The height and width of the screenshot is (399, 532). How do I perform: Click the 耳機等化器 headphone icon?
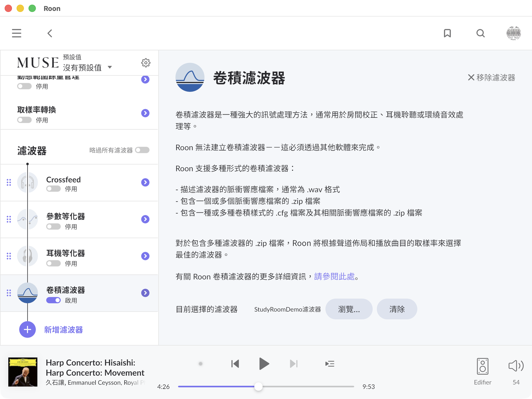(28, 256)
